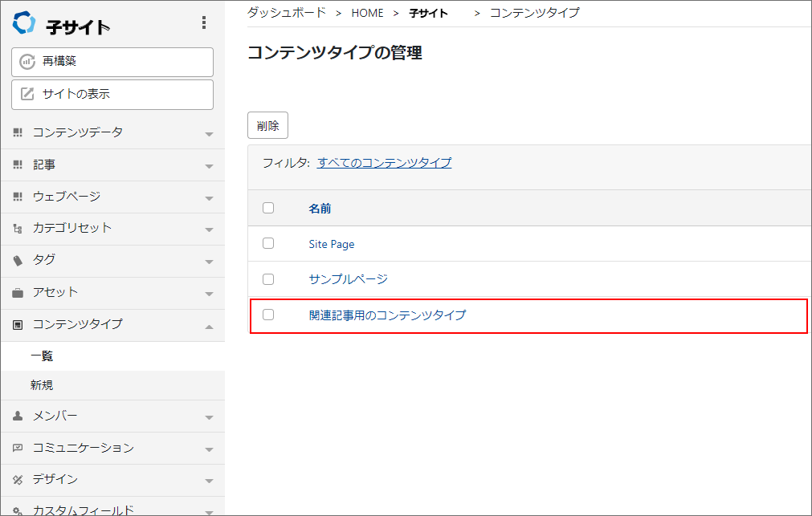The width and height of the screenshot is (812, 516).
Task: Click the カテゴリセット hierarchy icon
Action: click(18, 228)
